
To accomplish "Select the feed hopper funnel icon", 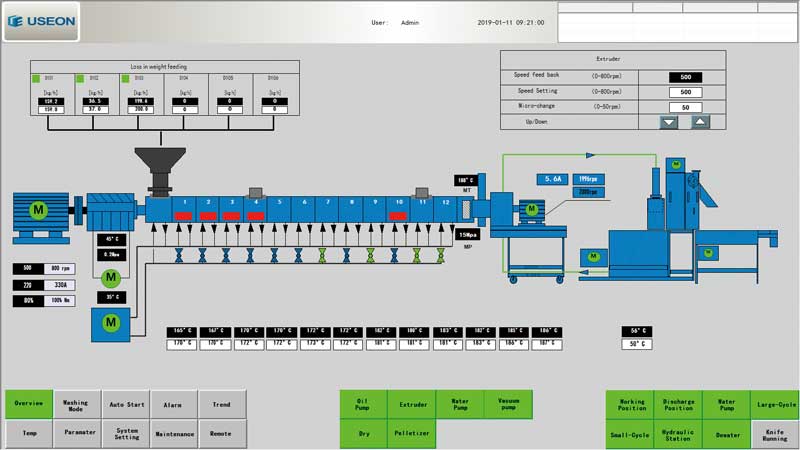I will coord(160,171).
